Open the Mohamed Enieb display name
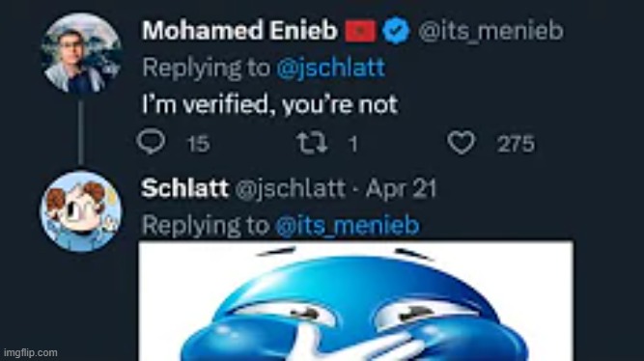Viewport: 644px width, 361px height. pos(239,31)
